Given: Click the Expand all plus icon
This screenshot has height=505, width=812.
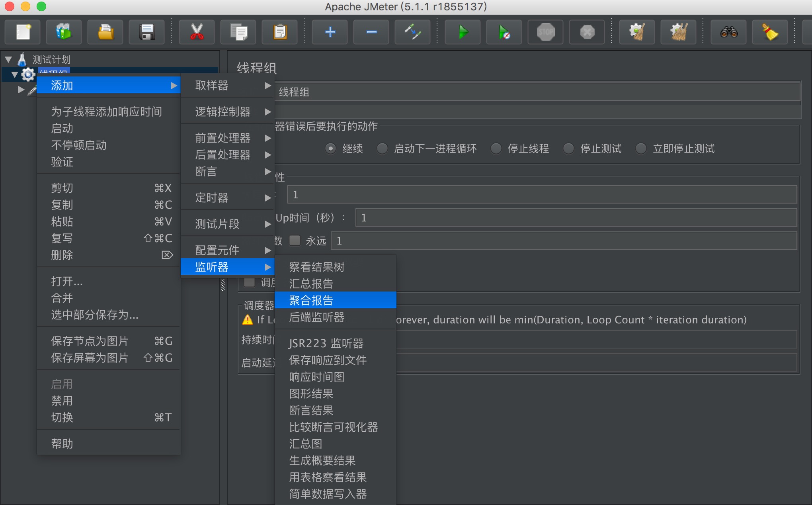Looking at the screenshot, I should pos(330,32).
